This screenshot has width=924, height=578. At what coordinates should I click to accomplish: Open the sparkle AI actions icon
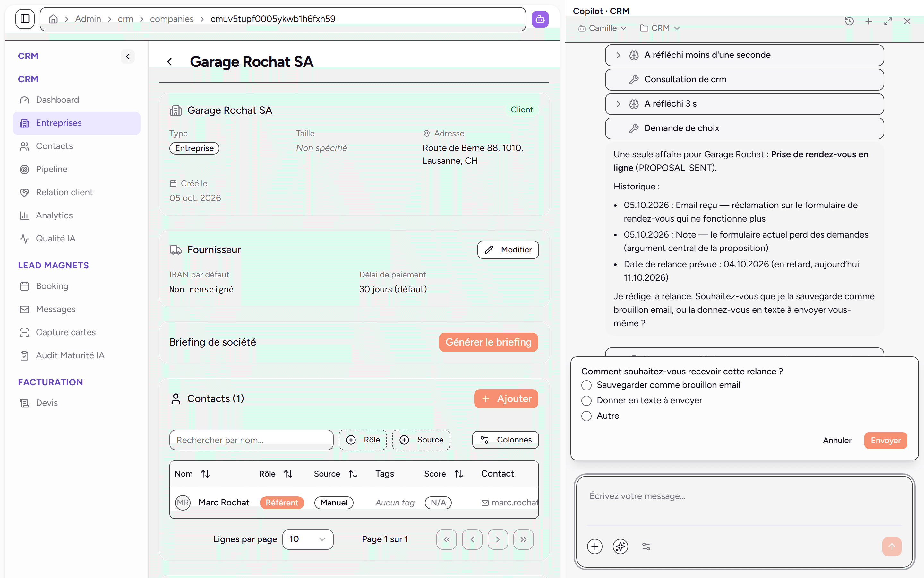tap(620, 546)
